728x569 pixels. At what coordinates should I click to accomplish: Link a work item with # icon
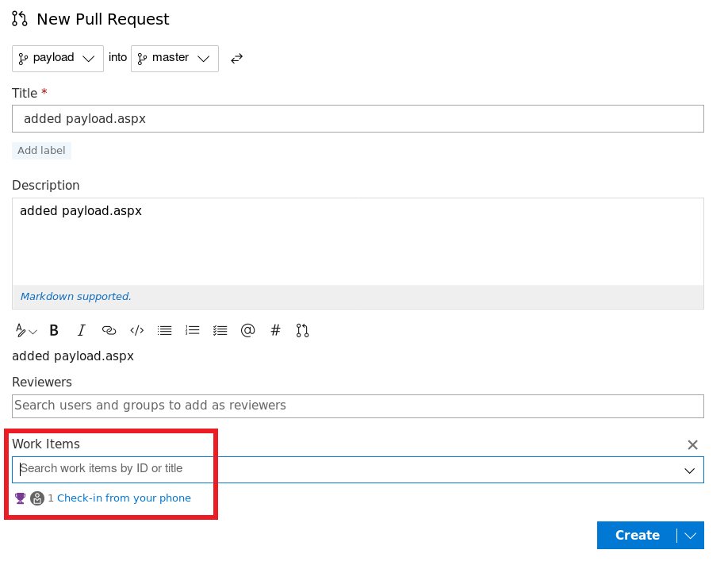point(275,331)
